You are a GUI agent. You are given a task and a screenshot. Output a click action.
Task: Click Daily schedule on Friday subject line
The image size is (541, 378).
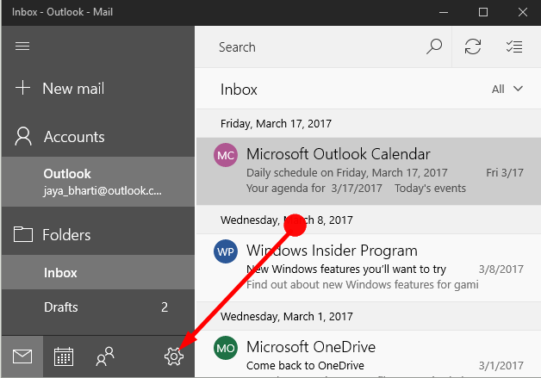[x=347, y=172]
